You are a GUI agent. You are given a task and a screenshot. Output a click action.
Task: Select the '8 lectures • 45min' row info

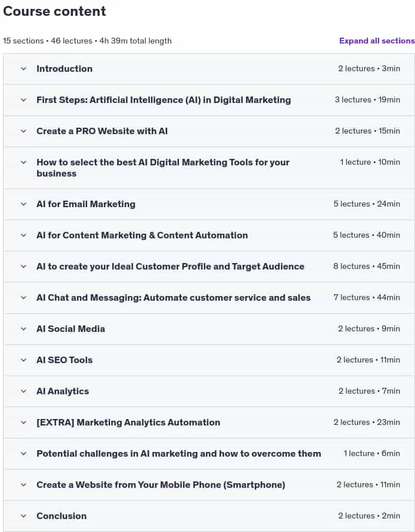pos(367,267)
